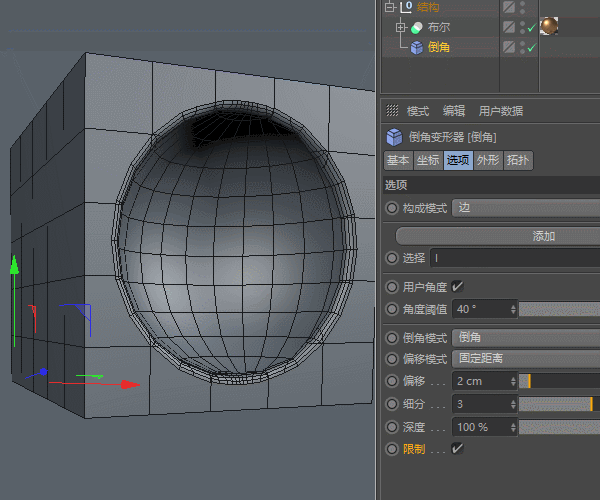
Task: Toggle the 用户角度 checkbox
Action: [x=457, y=287]
